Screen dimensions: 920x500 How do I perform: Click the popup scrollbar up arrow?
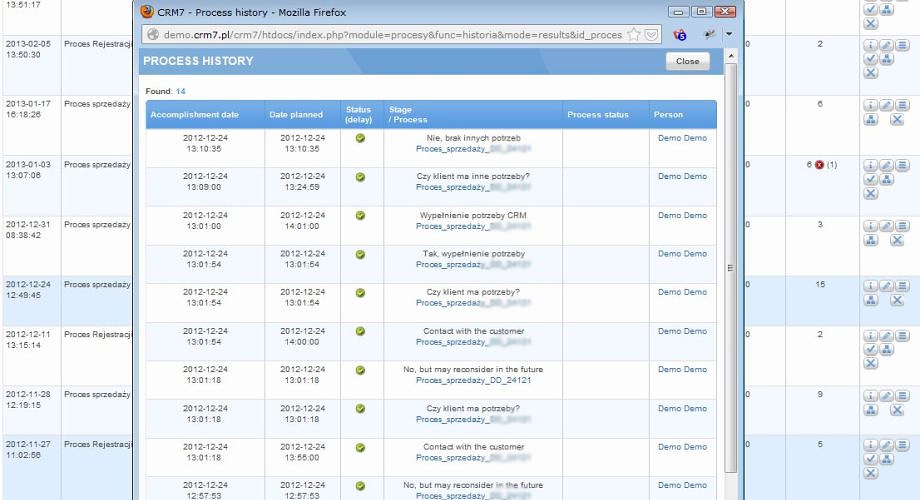[x=730, y=56]
